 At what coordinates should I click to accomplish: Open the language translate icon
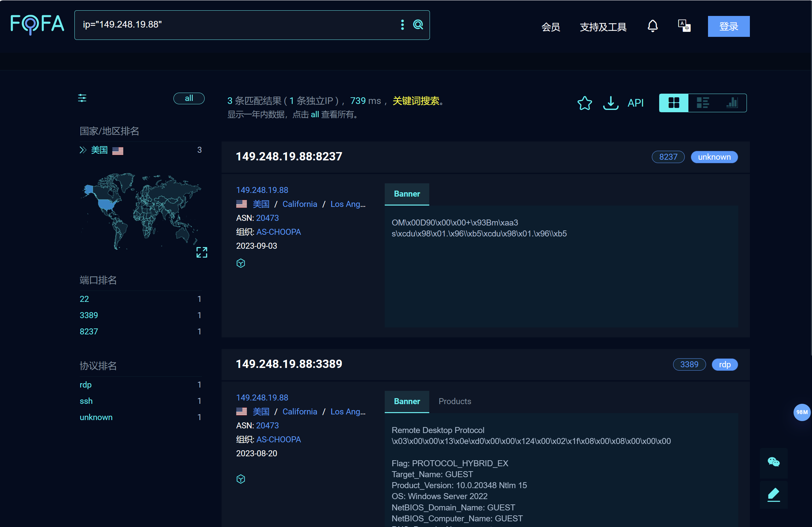684,26
